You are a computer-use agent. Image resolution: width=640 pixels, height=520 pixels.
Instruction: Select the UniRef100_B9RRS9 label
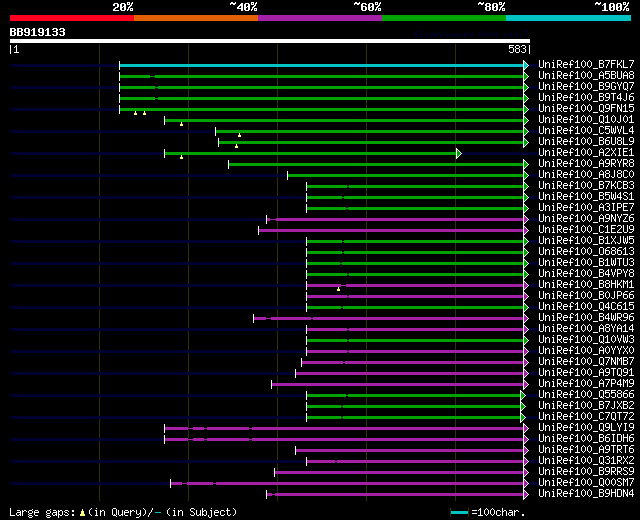point(586,472)
